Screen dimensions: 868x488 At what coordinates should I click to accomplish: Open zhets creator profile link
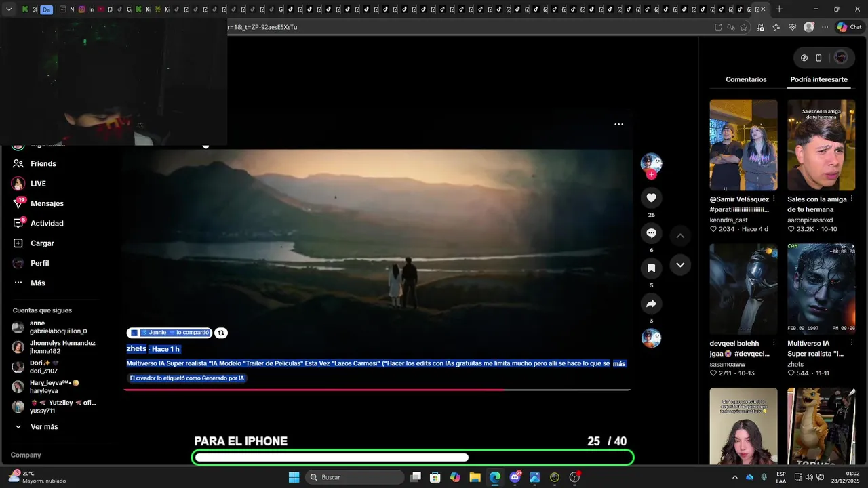(x=136, y=348)
